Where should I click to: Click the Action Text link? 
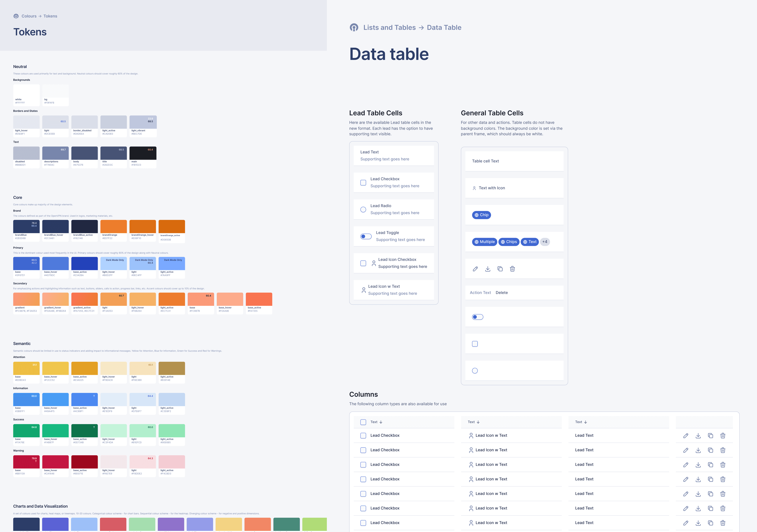click(x=480, y=293)
